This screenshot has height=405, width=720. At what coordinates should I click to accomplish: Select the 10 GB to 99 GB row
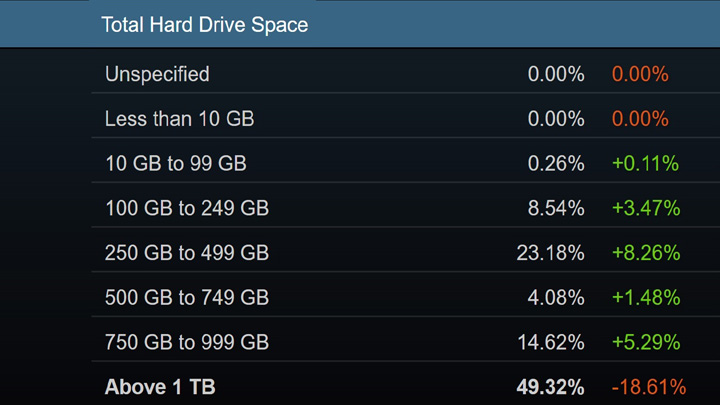click(175, 163)
